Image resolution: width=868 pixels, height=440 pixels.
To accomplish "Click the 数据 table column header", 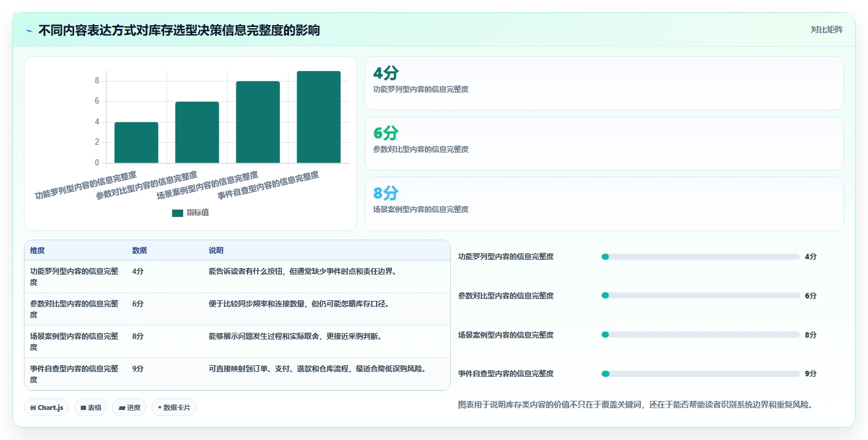I will (139, 251).
